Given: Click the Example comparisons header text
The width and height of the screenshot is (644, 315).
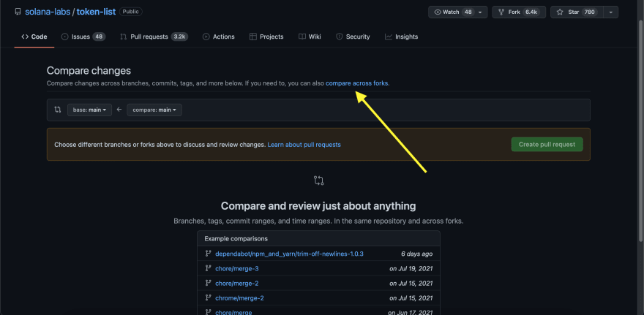Looking at the screenshot, I should (x=236, y=239).
